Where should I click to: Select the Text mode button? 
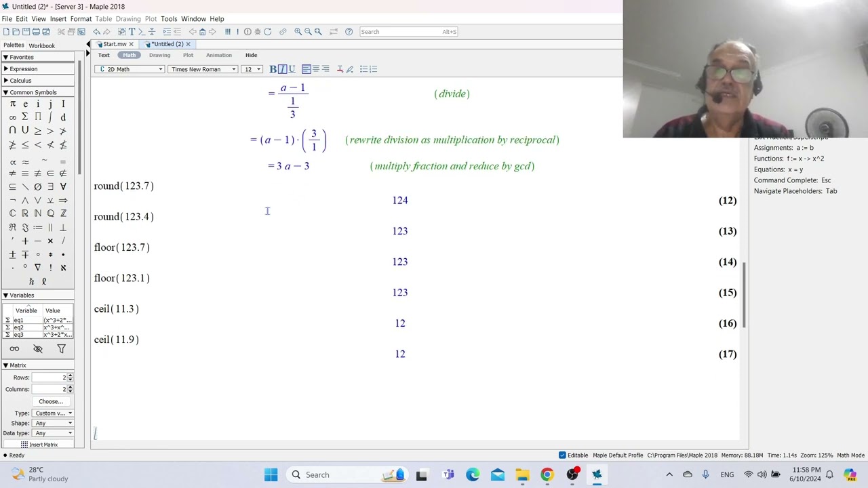104,55
